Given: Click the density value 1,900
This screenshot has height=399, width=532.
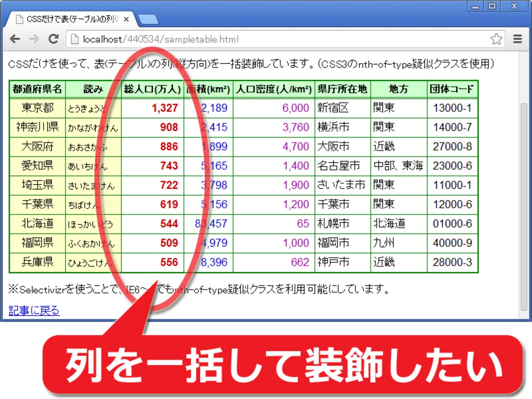Looking at the screenshot, I should coord(296,185).
